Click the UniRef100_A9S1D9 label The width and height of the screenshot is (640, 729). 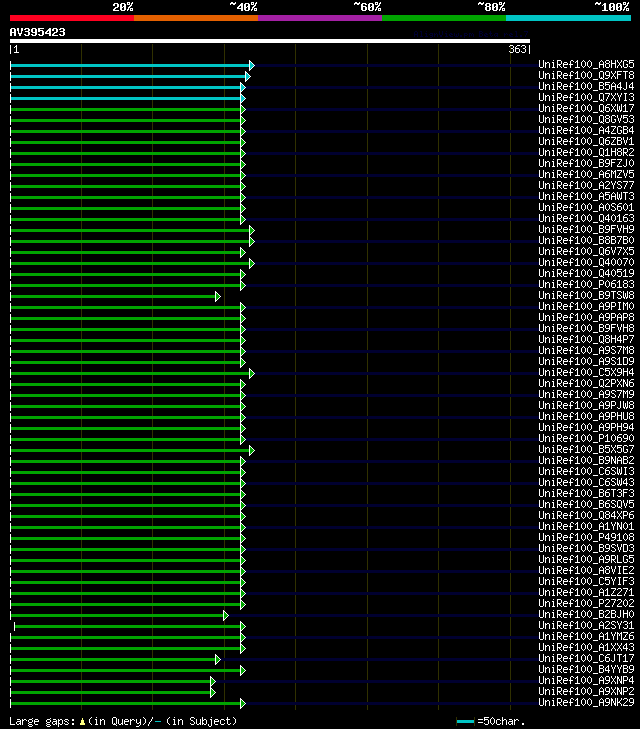[586, 362]
